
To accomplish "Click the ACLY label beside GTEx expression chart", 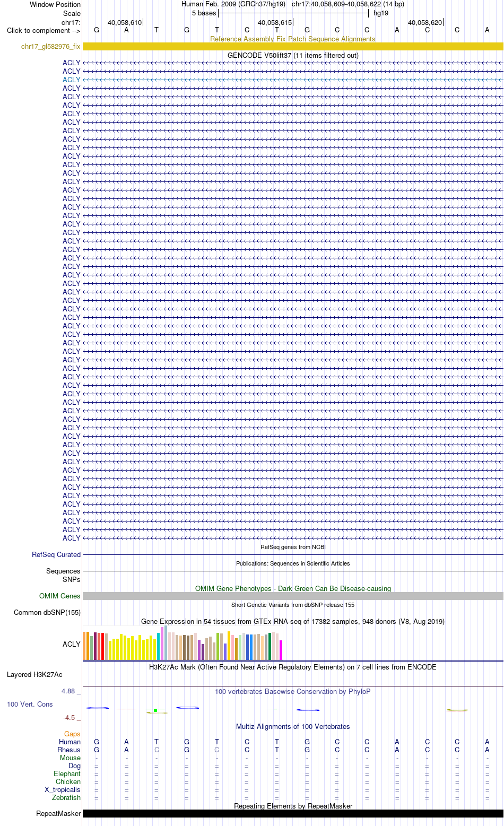I will pyautogui.click(x=72, y=644).
